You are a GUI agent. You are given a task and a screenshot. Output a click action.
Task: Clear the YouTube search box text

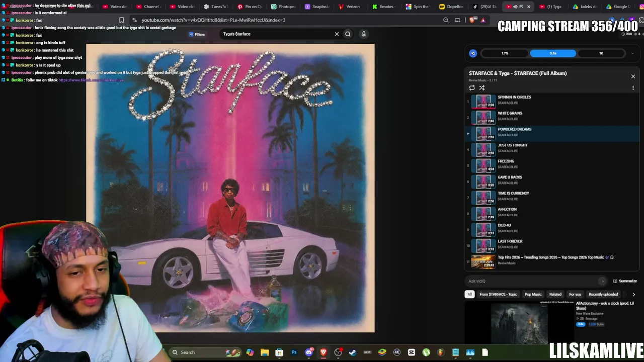(337, 34)
